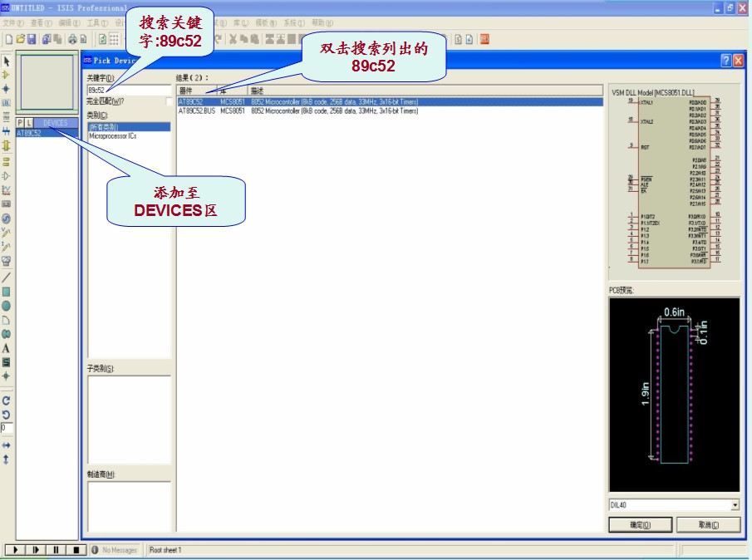The height and width of the screenshot is (560, 752).
Task: Click the P pick devices button
Action: 20,123
